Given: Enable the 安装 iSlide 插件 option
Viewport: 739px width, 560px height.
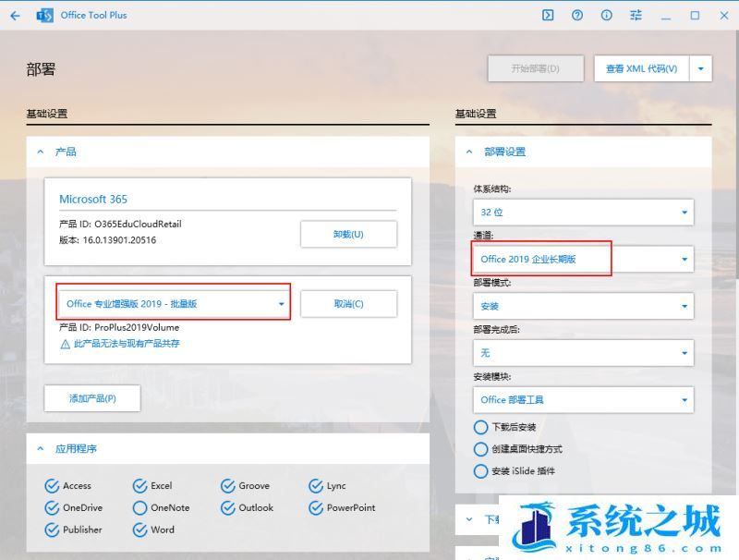Looking at the screenshot, I should (x=480, y=471).
